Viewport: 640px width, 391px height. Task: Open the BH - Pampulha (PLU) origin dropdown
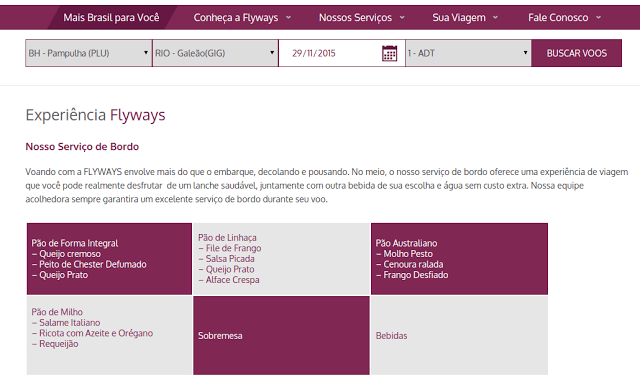pos(89,53)
